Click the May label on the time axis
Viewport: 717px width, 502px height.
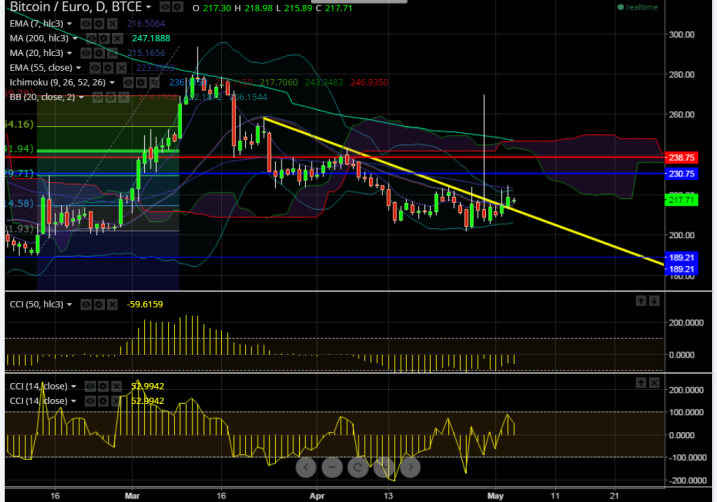point(495,496)
